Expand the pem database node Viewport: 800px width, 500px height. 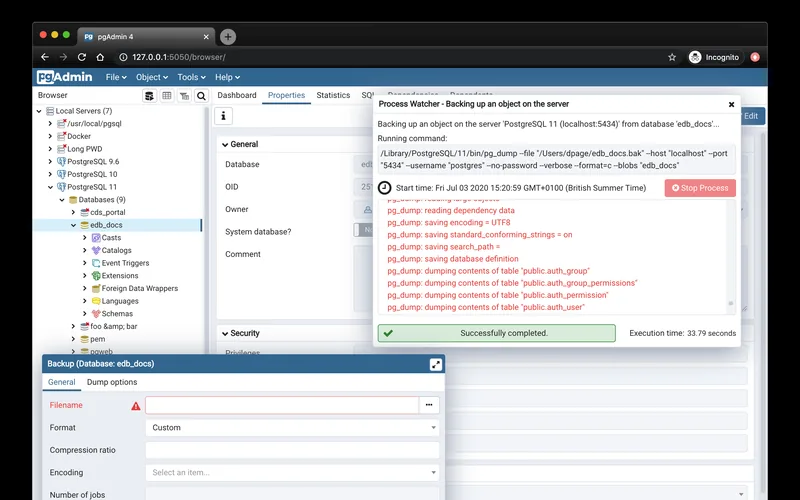pyautogui.click(x=73, y=339)
